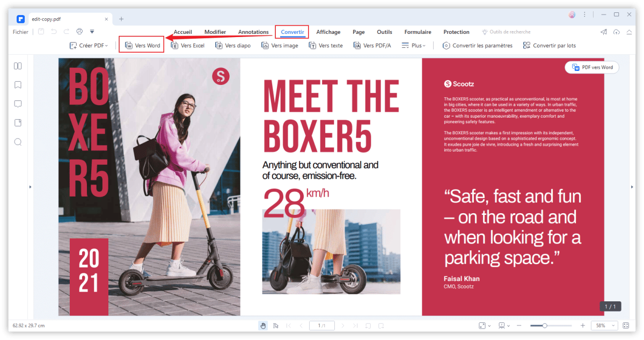Click the print icon in quick toolbar
The height and width of the screenshot is (340, 644).
[79, 32]
